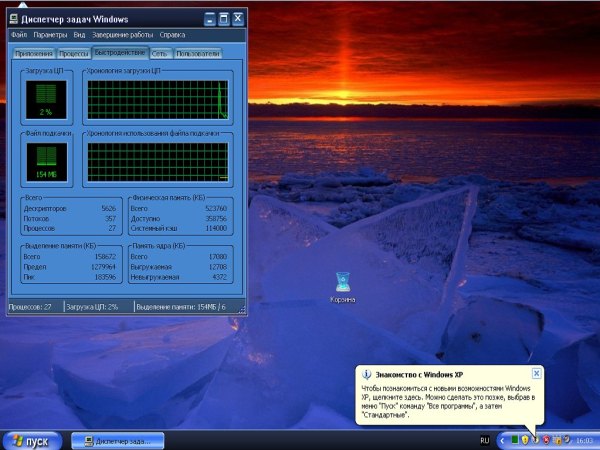Click the red shield alert tray icon
This screenshot has height=450, width=600.
click(x=547, y=439)
